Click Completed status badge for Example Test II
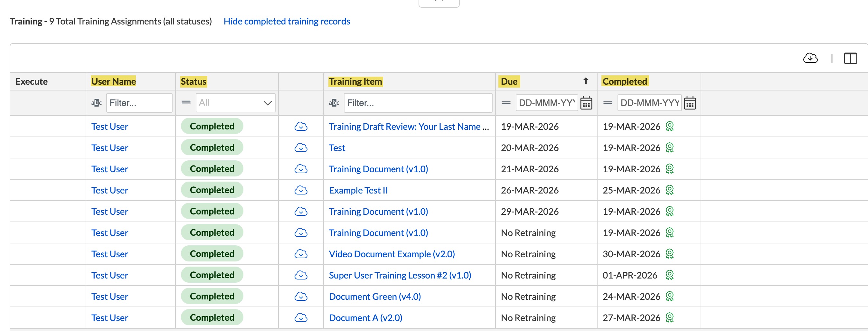Image resolution: width=868 pixels, height=331 pixels. 212,190
